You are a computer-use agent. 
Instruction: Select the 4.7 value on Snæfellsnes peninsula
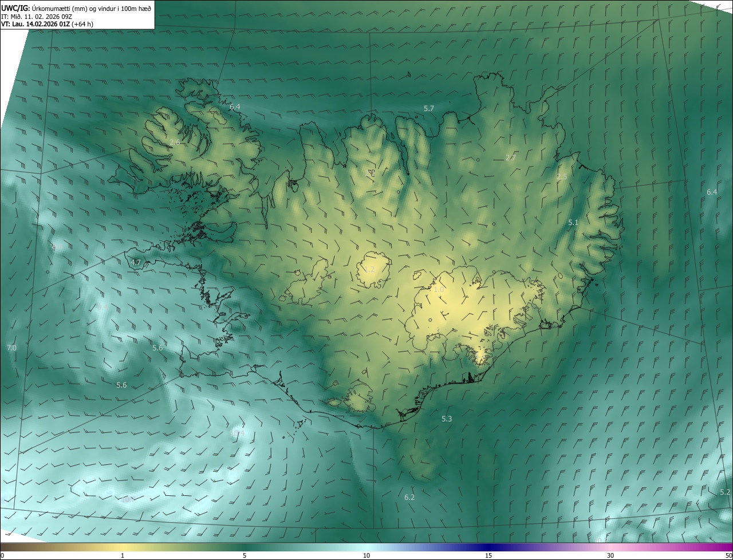pos(136,262)
